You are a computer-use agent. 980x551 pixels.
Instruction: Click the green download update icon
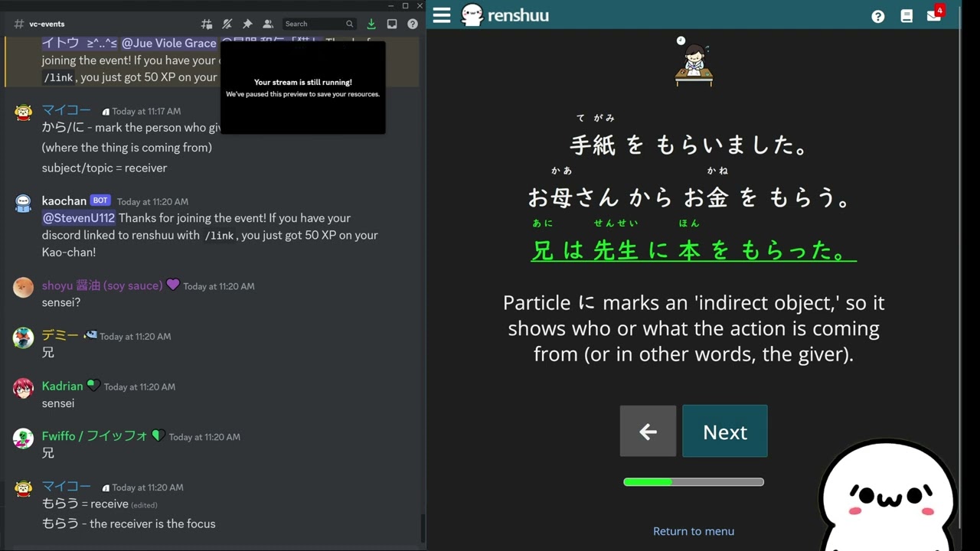(x=371, y=24)
